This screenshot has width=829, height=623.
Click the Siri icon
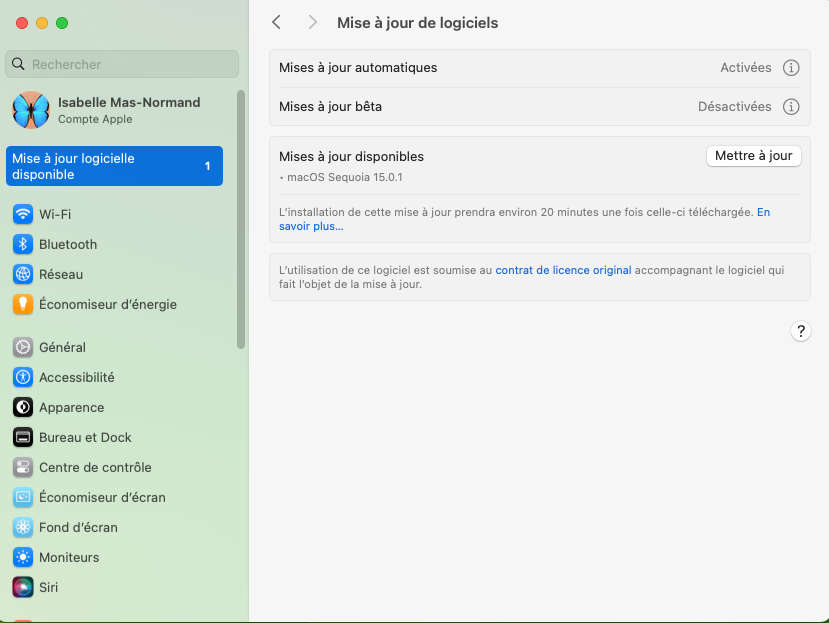[23, 588]
